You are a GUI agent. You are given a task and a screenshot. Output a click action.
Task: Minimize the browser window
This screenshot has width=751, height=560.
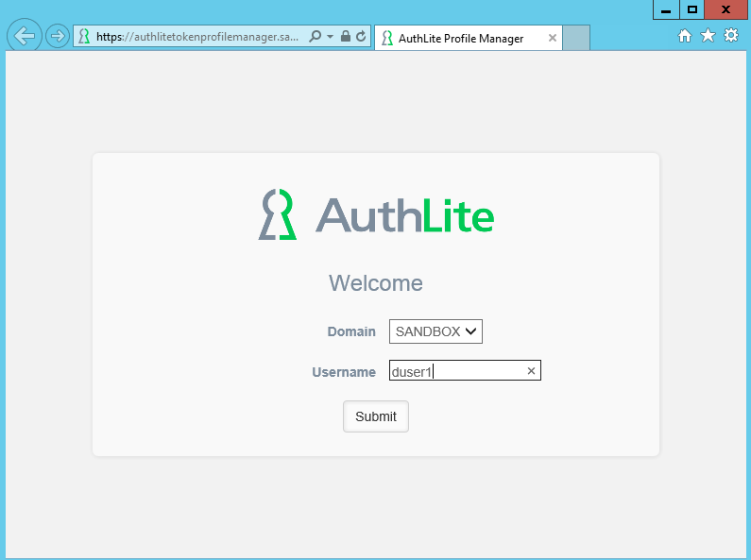(666, 9)
